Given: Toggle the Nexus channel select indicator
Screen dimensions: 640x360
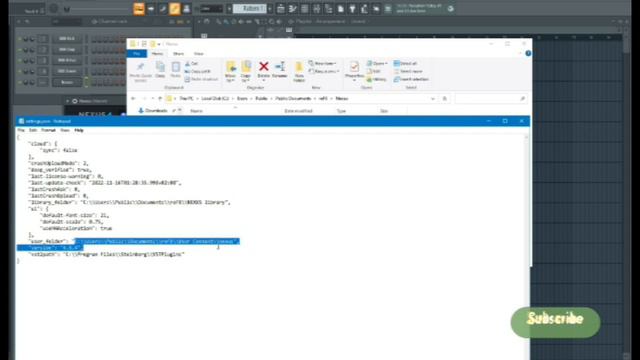Looking at the screenshot, I should [86, 82].
